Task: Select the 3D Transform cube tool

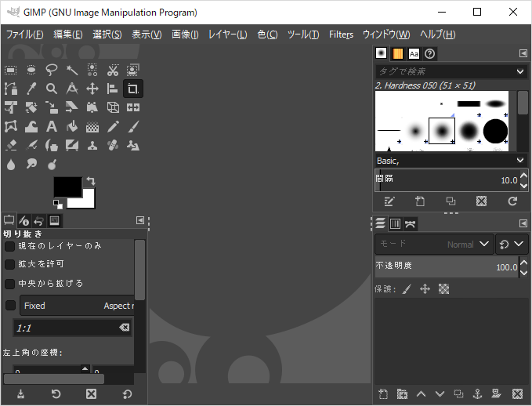Action: [x=113, y=107]
